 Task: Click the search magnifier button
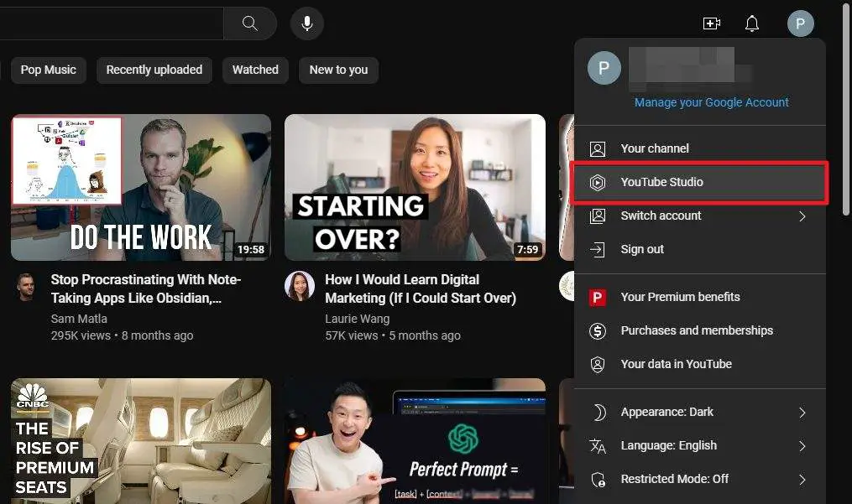[250, 23]
